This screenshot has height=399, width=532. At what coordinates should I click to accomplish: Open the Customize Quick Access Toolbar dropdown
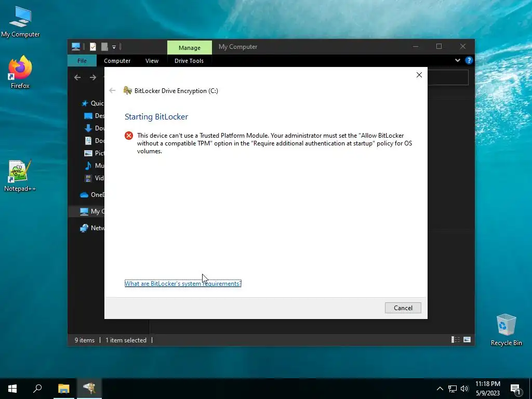[x=114, y=47]
